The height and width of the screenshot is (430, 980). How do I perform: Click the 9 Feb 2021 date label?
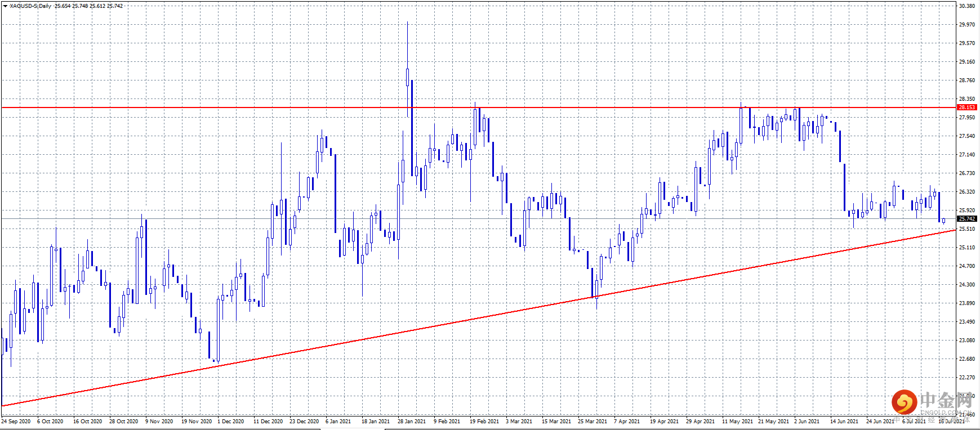pyautogui.click(x=447, y=422)
